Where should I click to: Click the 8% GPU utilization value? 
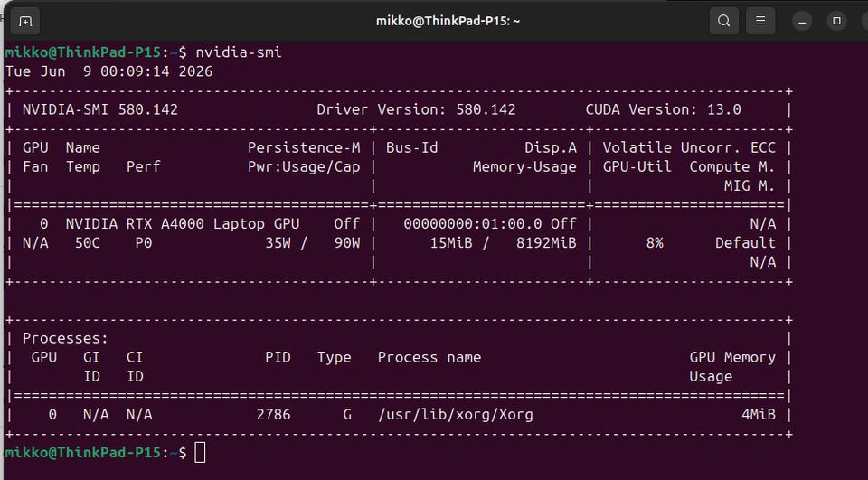(655, 243)
